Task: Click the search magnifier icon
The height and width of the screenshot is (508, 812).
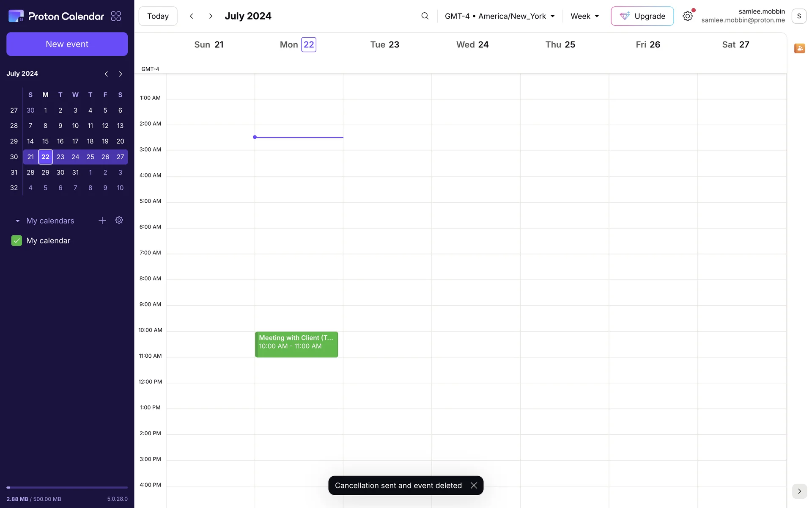Action: click(x=425, y=16)
